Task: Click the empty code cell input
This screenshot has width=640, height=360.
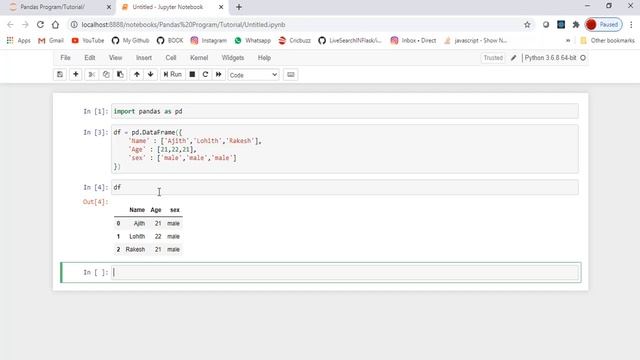Action: coord(345,272)
